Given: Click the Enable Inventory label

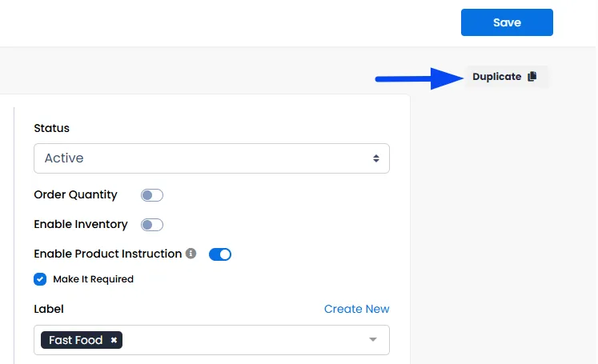Looking at the screenshot, I should 81,225.
